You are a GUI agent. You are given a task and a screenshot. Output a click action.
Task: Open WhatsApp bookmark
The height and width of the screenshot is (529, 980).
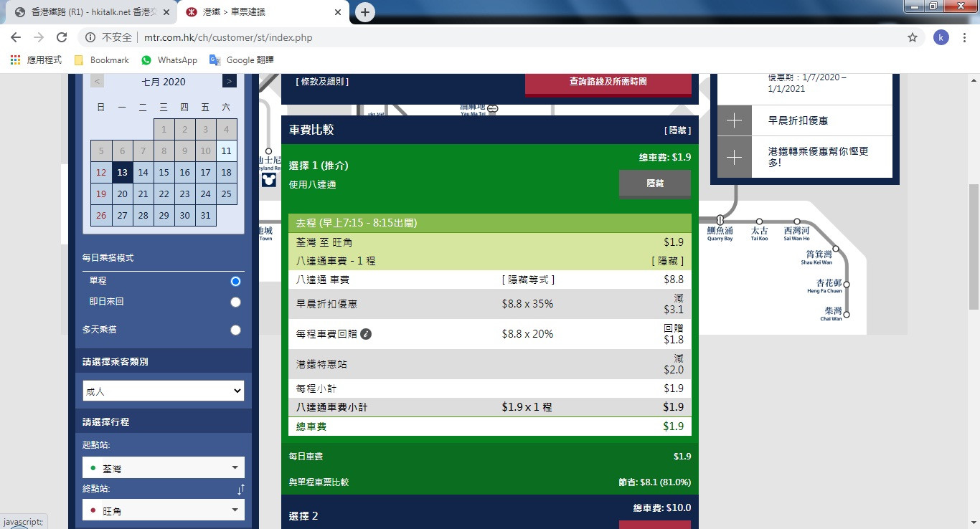(169, 60)
